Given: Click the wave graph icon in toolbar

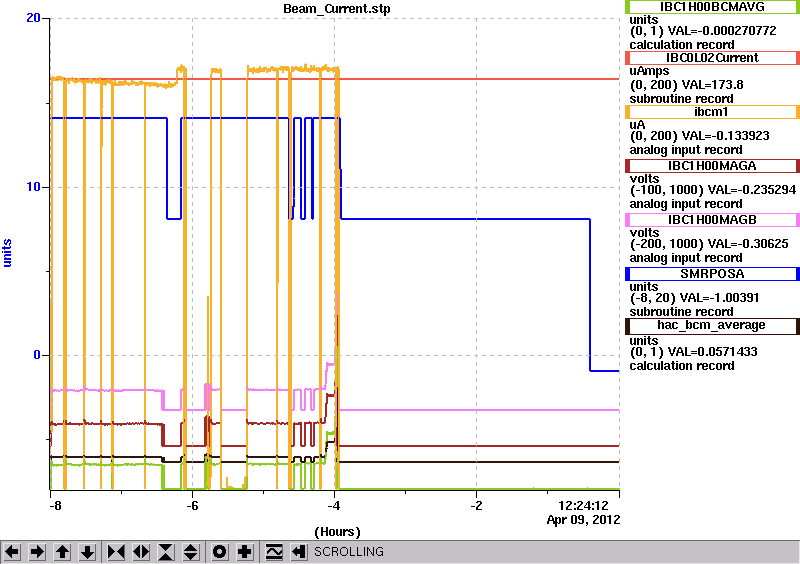Looking at the screenshot, I should click(274, 552).
